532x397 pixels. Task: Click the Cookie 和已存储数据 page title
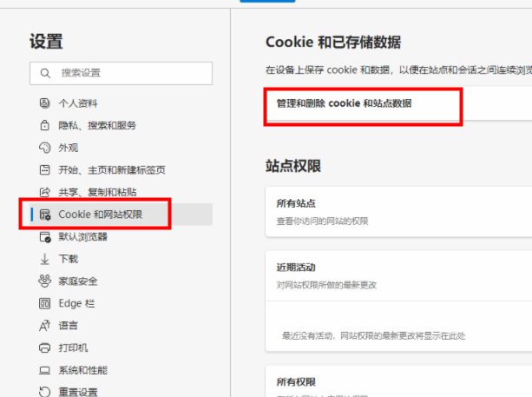333,42
